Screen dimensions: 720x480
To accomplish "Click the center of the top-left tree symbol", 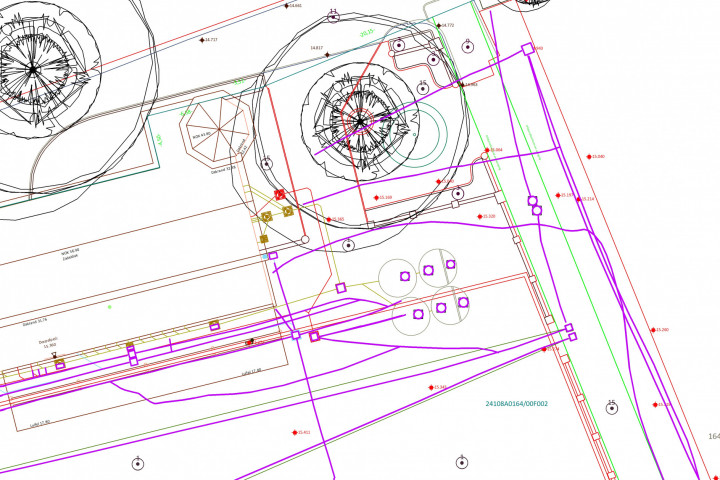I will [32, 68].
